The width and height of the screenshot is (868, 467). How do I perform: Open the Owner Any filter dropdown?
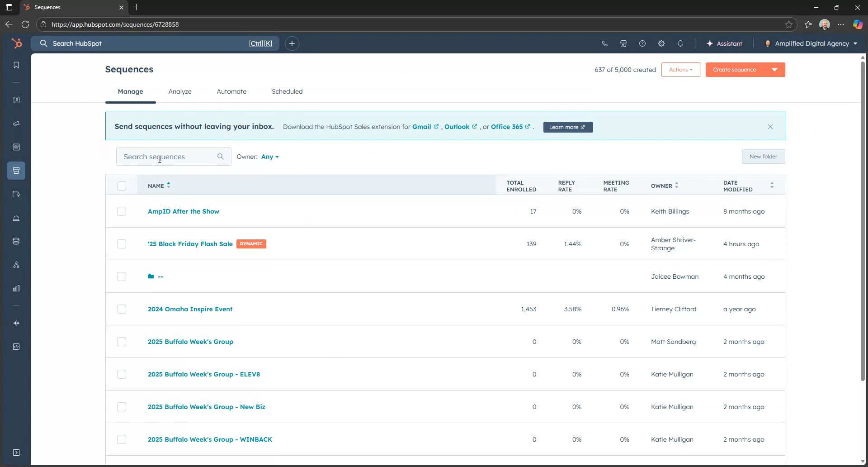269,157
